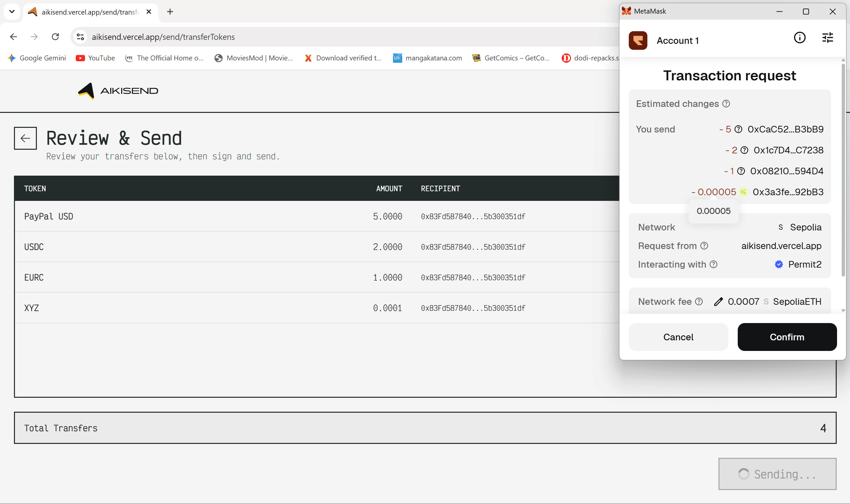Image resolution: width=850 pixels, height=504 pixels.
Task: Open the tab search chevron
Action: pyautogui.click(x=12, y=12)
